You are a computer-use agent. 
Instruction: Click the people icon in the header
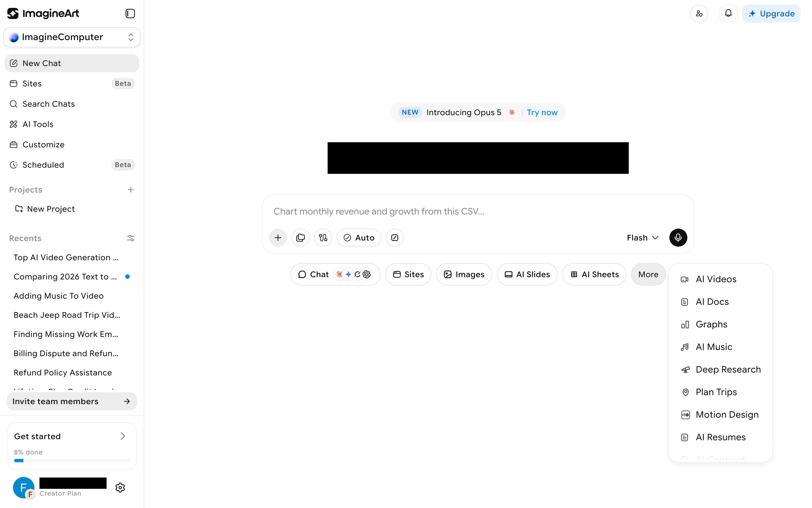tap(699, 14)
